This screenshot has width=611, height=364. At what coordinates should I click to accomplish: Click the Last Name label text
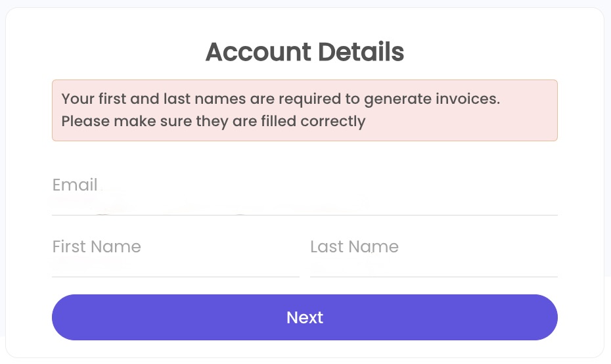click(354, 246)
